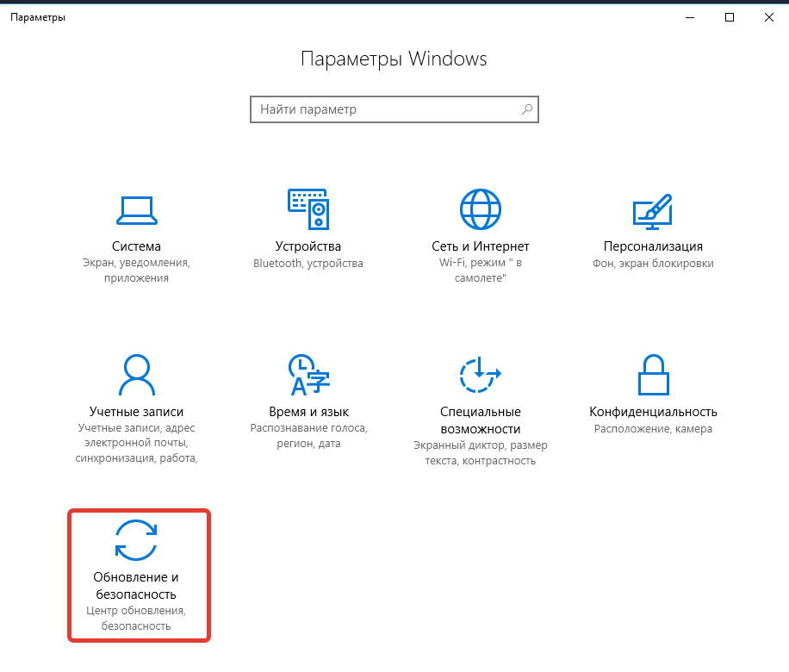Select the Система category title
The height and width of the screenshot is (672, 789).
(x=136, y=246)
